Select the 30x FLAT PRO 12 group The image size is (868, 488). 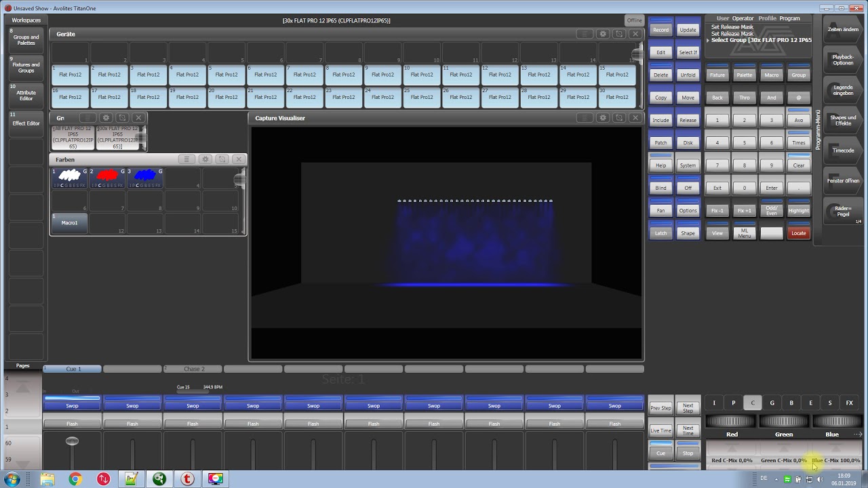pyautogui.click(x=117, y=138)
